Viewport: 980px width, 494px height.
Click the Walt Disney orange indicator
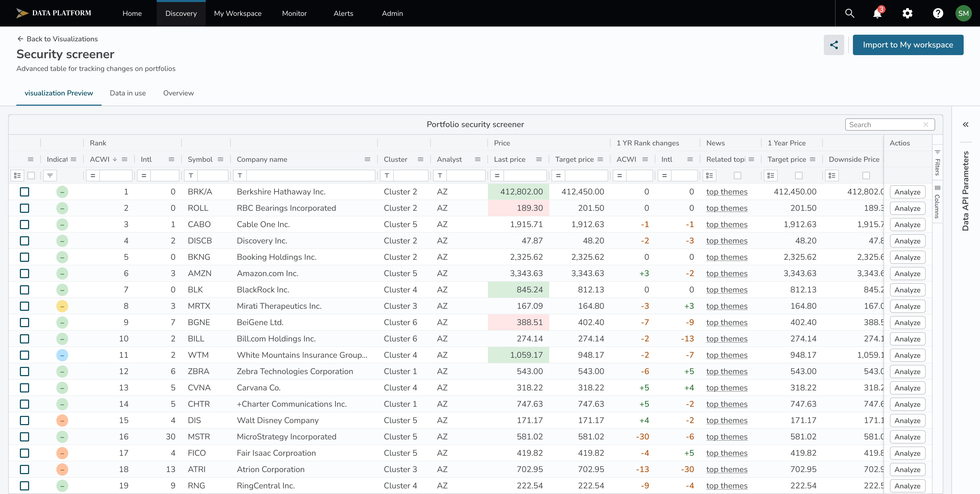[62, 421]
